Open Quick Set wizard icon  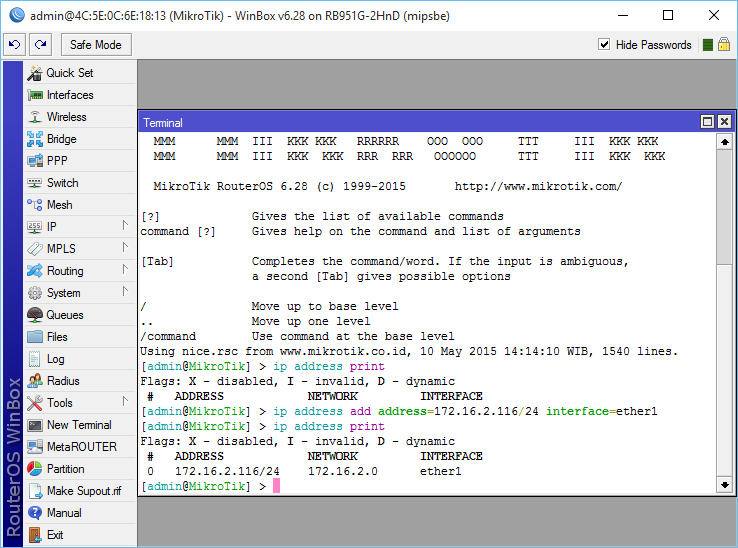click(34, 73)
